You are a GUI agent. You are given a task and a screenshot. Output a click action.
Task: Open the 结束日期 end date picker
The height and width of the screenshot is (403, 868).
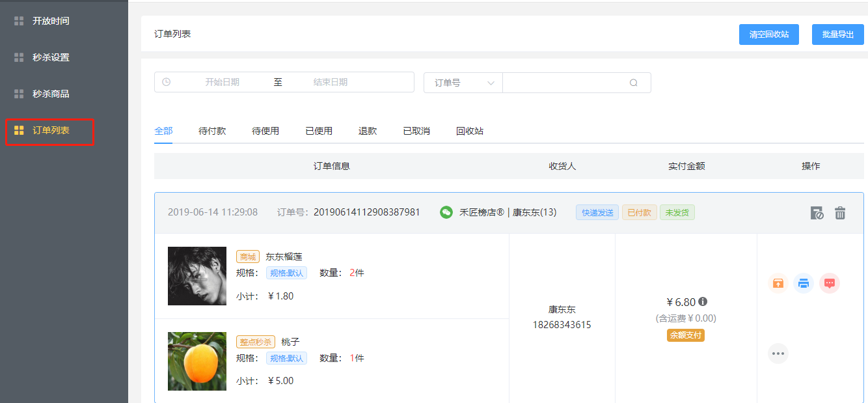click(x=330, y=82)
